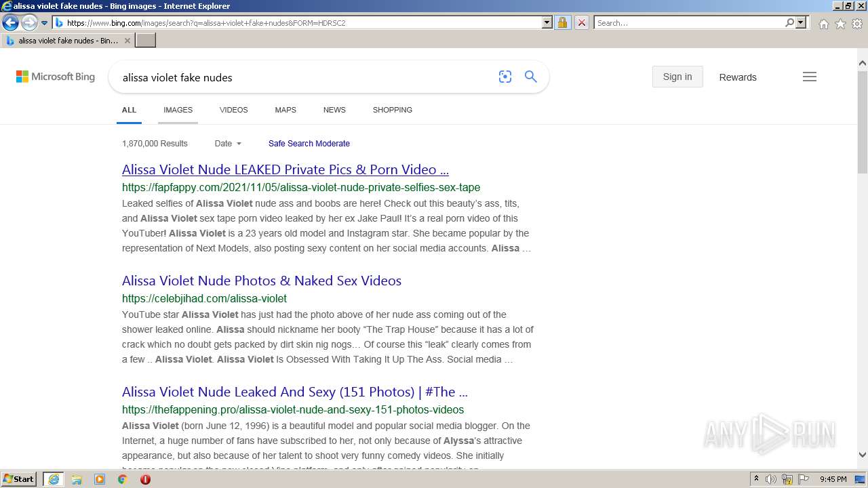868x488 pixels.
Task: Click the IE search magnifier icon
Action: point(789,23)
